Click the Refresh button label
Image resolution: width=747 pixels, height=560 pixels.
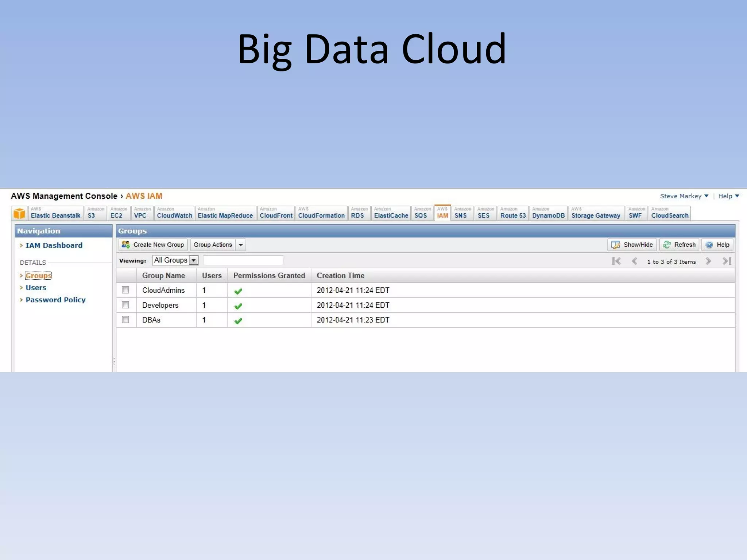tap(685, 245)
